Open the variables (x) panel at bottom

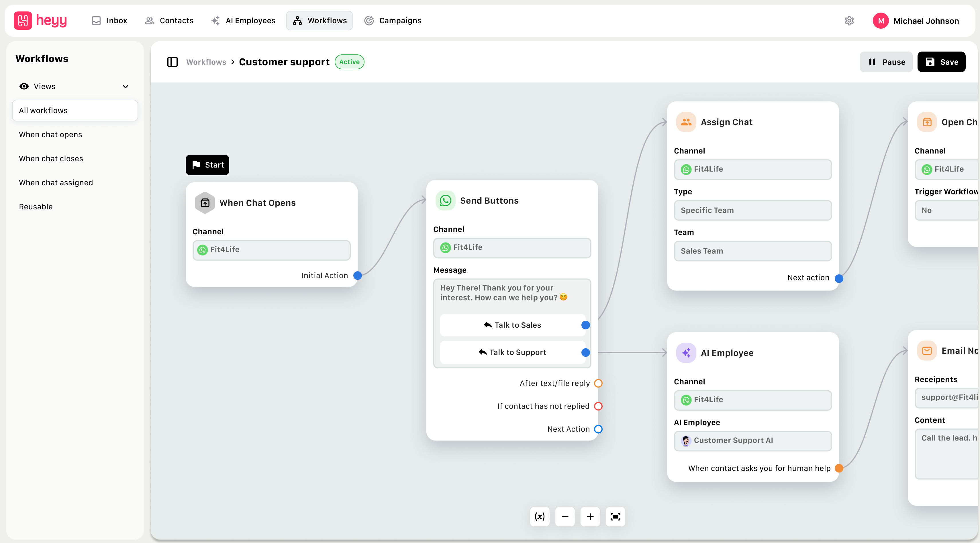coord(540,516)
